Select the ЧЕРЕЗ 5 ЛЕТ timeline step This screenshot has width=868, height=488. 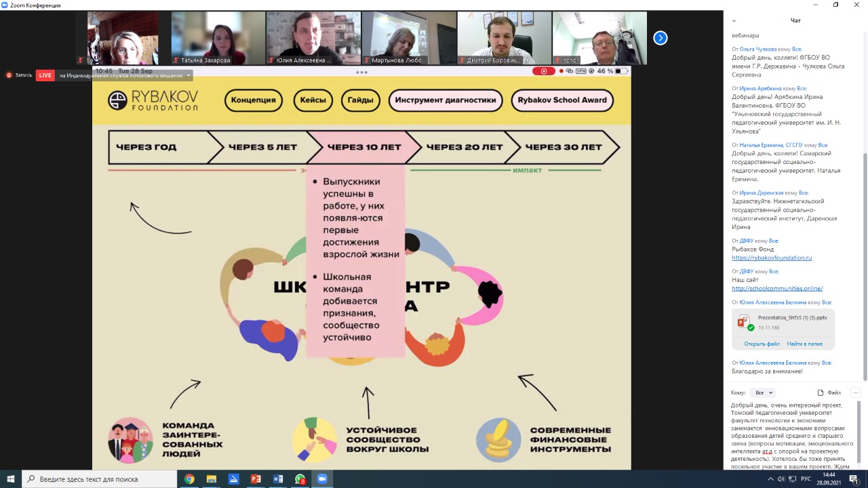[x=262, y=147]
